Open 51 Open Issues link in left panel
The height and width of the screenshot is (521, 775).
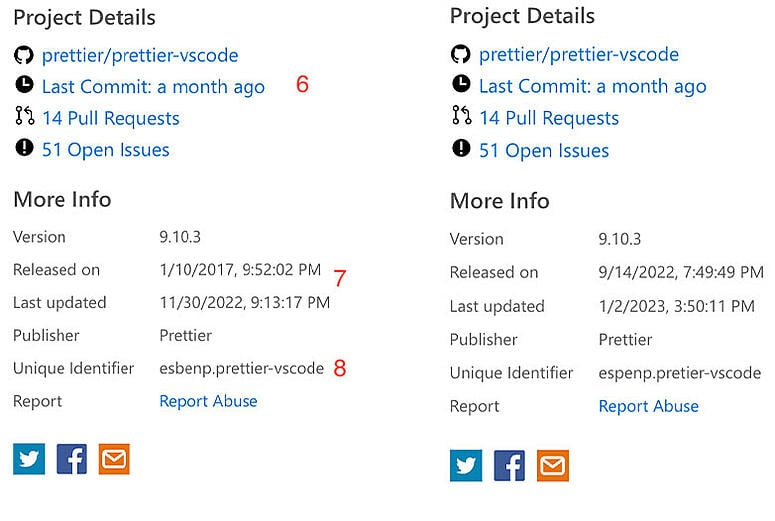(x=106, y=150)
